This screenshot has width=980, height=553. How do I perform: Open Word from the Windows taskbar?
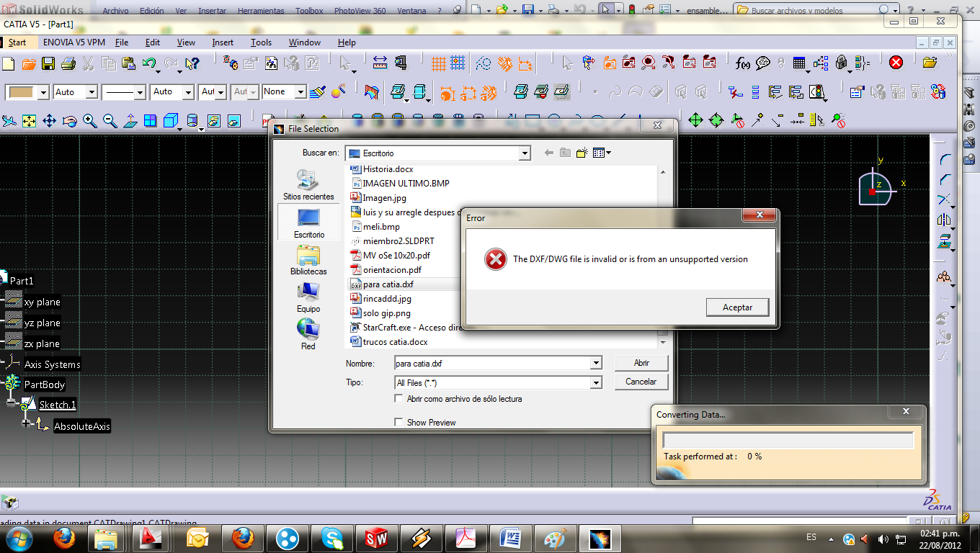[x=510, y=538]
